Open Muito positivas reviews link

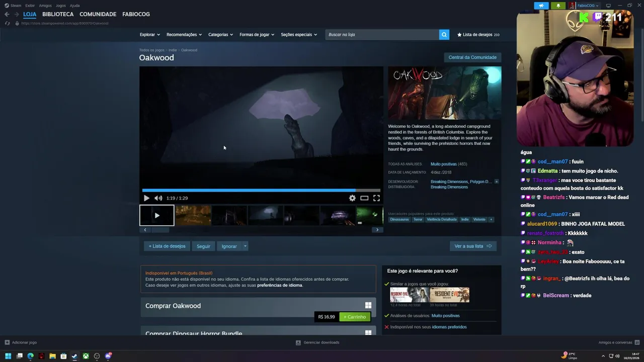tap(444, 164)
